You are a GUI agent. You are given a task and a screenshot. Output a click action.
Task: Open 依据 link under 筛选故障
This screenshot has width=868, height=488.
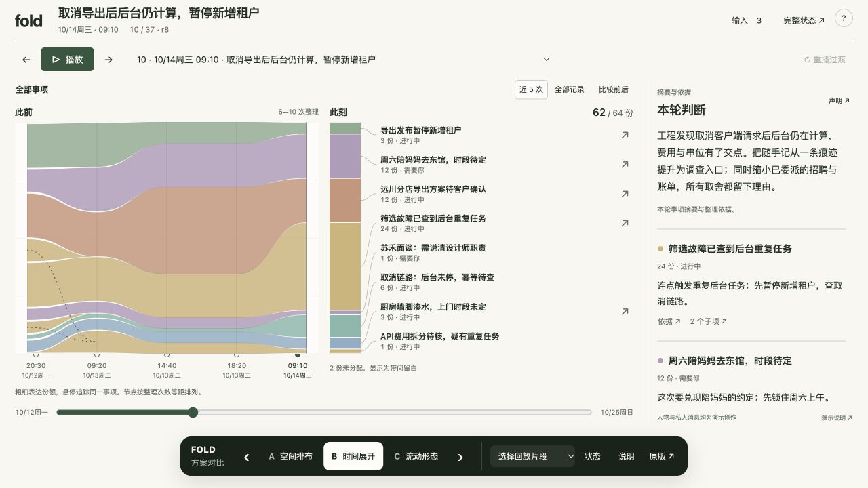pyautogui.click(x=669, y=321)
